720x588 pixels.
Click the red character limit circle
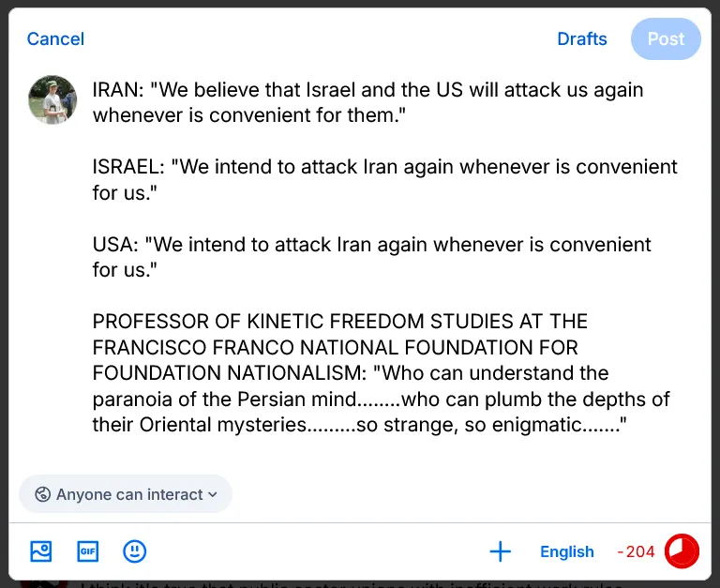(682, 551)
